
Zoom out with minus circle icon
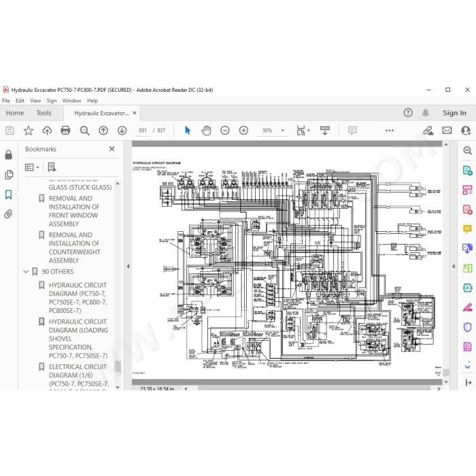(225, 131)
